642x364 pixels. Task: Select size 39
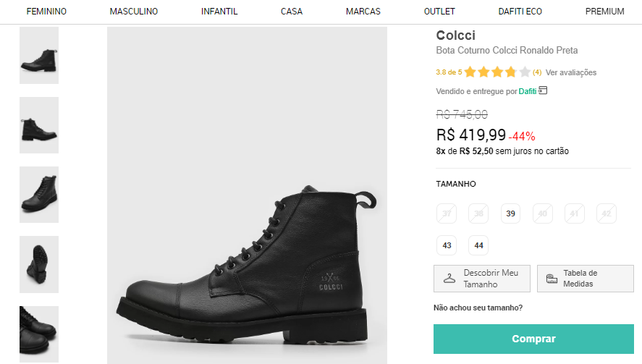tap(510, 213)
